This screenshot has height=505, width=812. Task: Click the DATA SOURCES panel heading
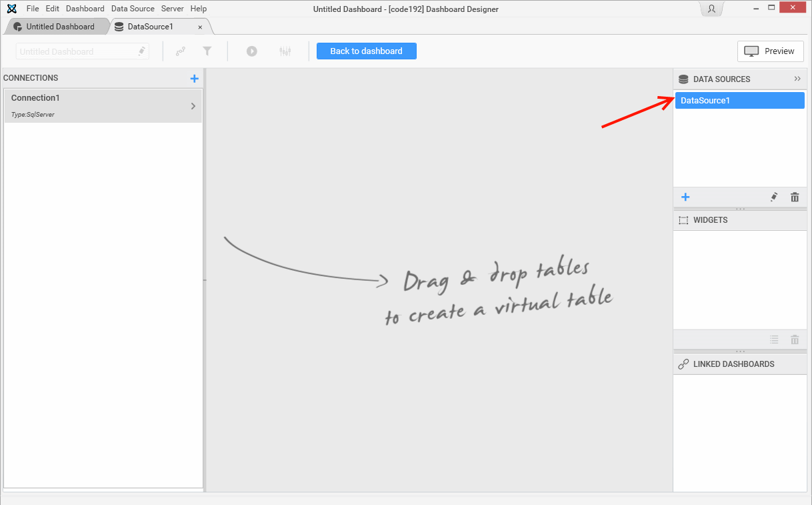pos(722,79)
